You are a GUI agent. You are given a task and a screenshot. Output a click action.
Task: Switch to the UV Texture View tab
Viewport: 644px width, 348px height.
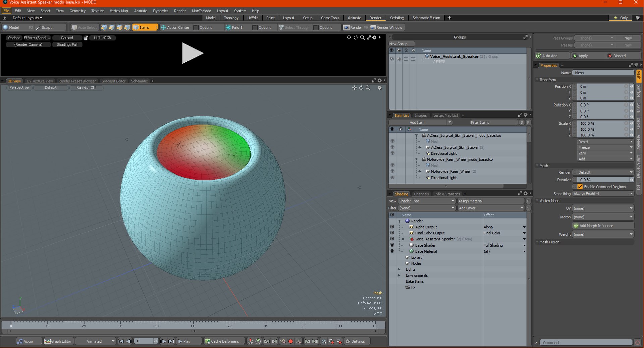[40, 81]
